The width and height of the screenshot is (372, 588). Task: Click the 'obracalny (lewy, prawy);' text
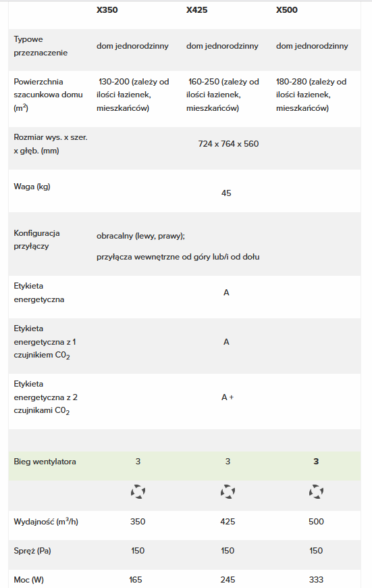pyautogui.click(x=141, y=236)
